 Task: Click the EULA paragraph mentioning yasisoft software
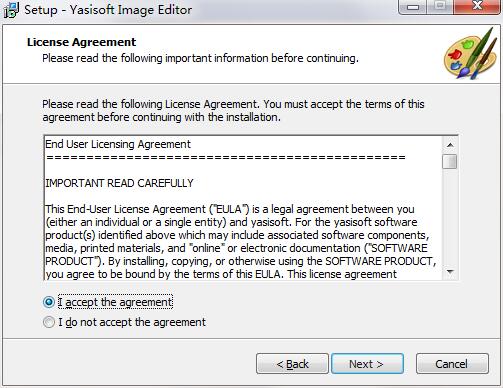(241, 242)
